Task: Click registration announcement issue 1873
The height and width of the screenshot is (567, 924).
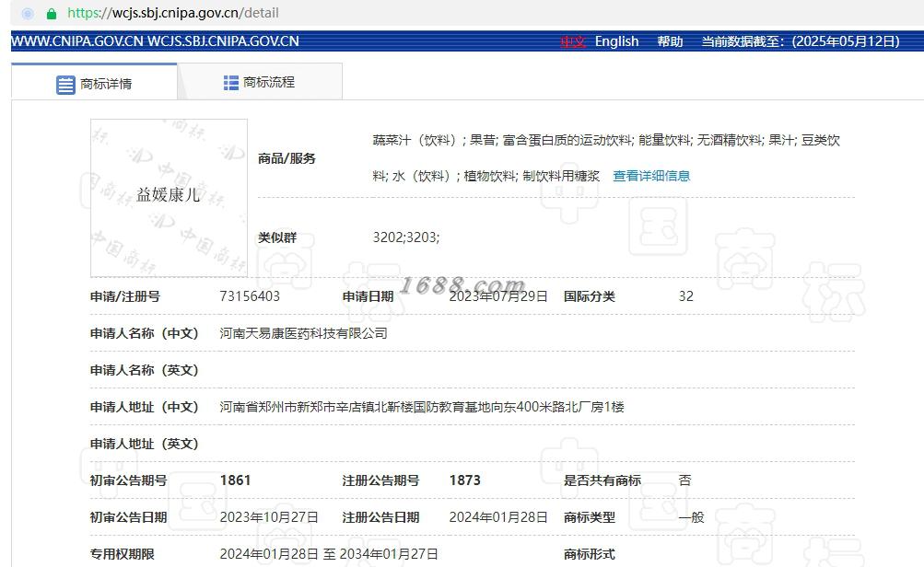Action: 465,480
